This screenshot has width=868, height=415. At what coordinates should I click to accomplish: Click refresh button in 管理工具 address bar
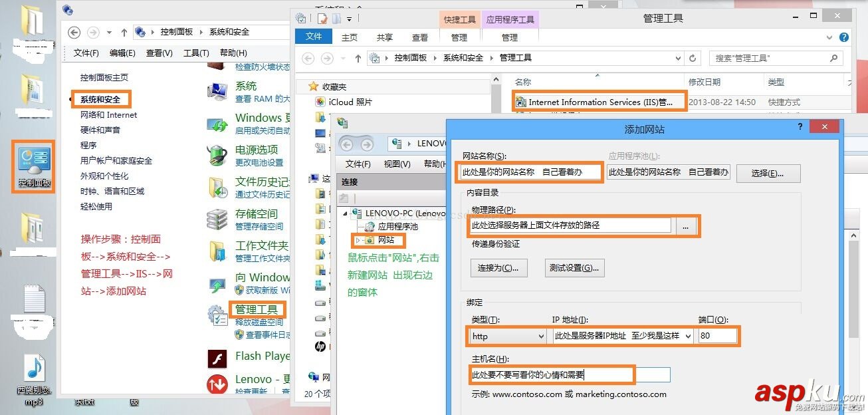693,58
